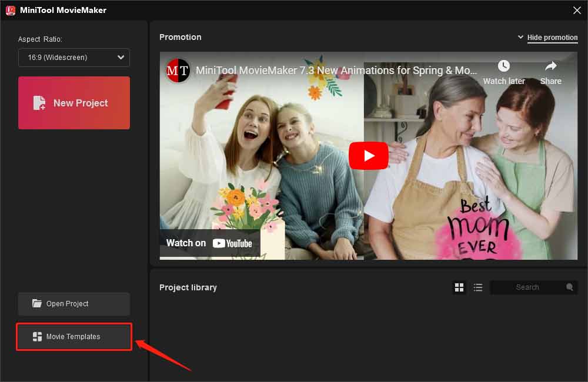Open the video title link
Screen dimensions: 588x382
point(336,71)
